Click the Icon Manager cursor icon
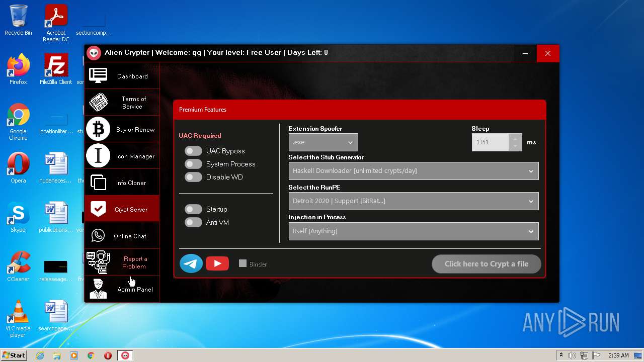The image size is (644, 362). tap(98, 156)
